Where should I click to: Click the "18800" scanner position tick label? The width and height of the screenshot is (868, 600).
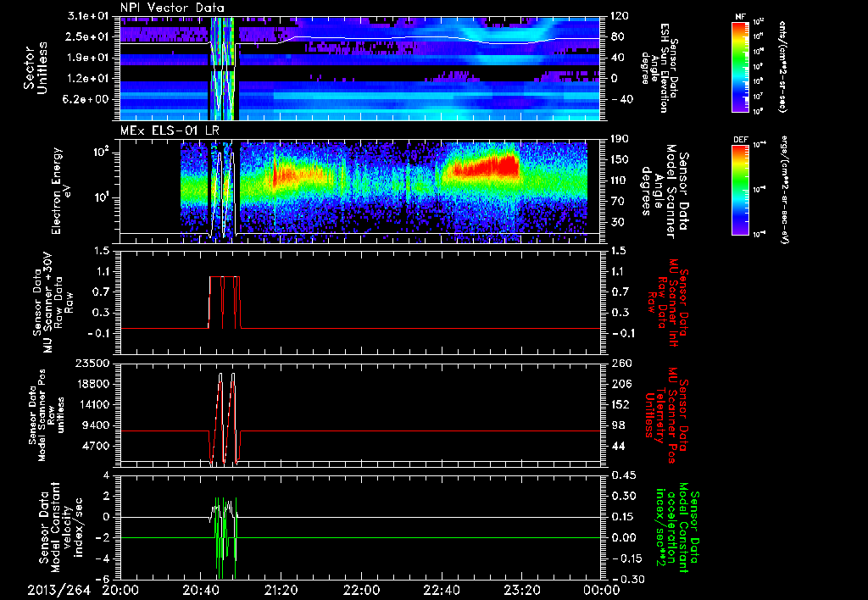coord(94,384)
